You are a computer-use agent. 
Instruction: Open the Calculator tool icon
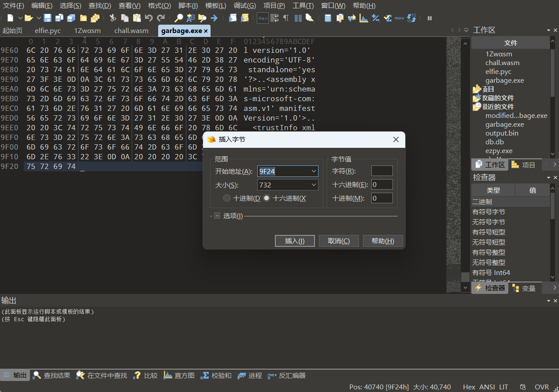click(328, 18)
